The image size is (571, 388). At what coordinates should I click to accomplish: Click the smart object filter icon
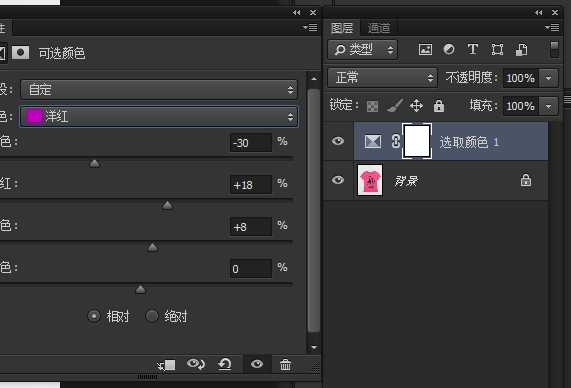point(521,50)
